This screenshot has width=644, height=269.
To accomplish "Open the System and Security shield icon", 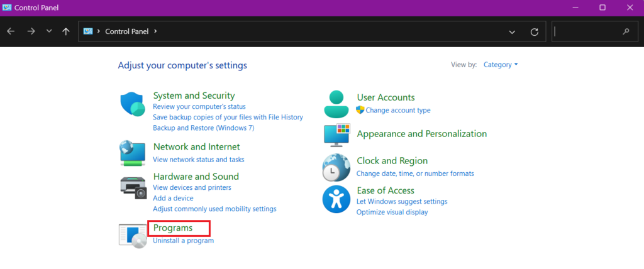I will click(133, 104).
